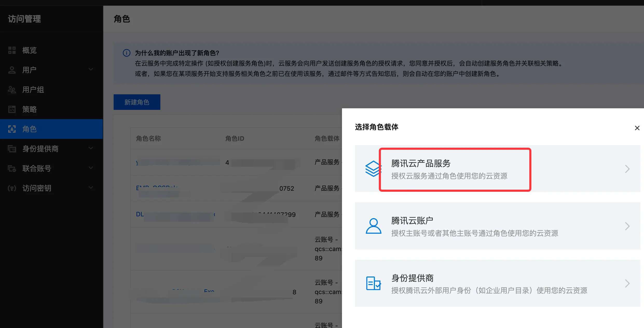The height and width of the screenshot is (328, 644).
Task: Click the 策略 policy icon in sidebar
Action: pos(12,109)
